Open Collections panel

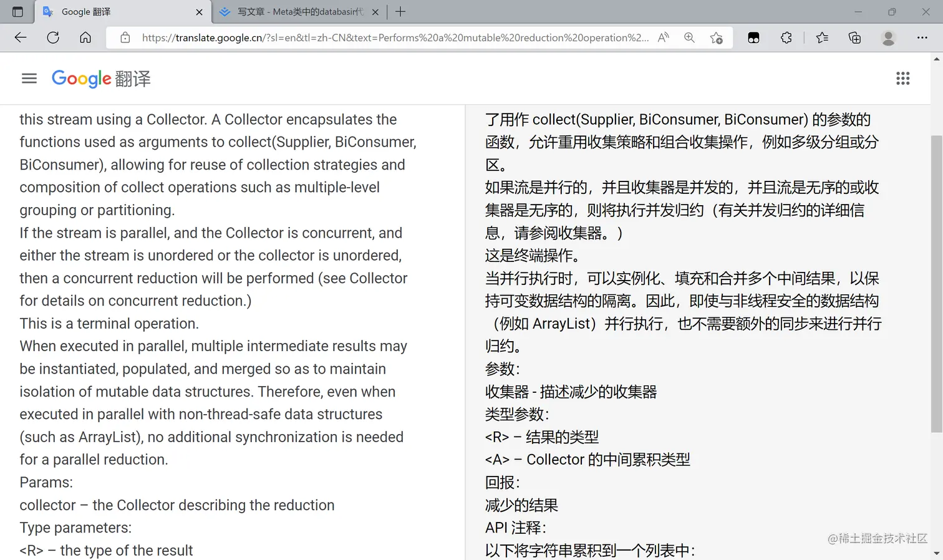coord(854,37)
